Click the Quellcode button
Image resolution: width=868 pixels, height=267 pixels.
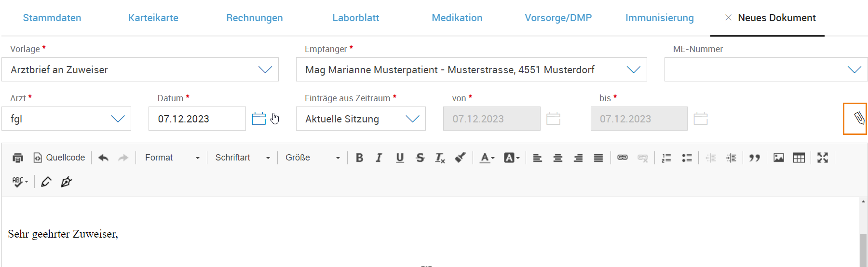point(59,158)
